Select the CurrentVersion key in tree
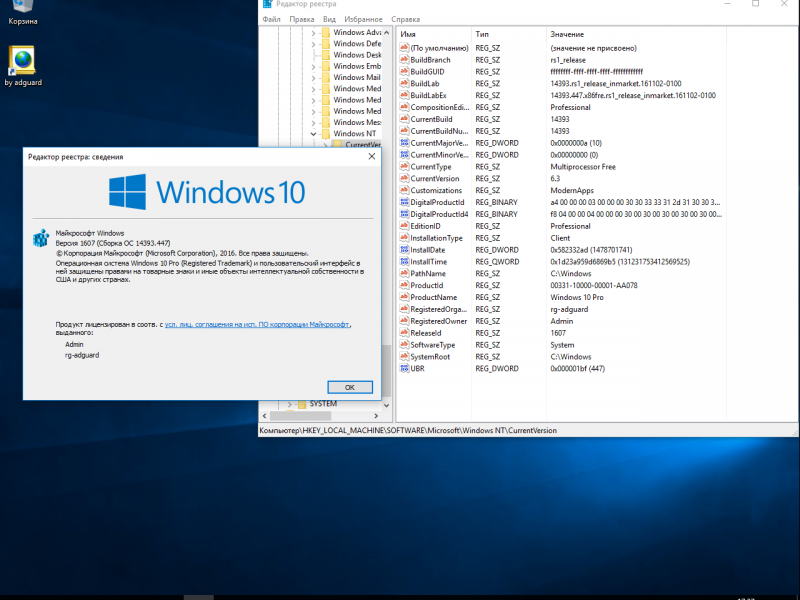The height and width of the screenshot is (600, 800). [363, 145]
